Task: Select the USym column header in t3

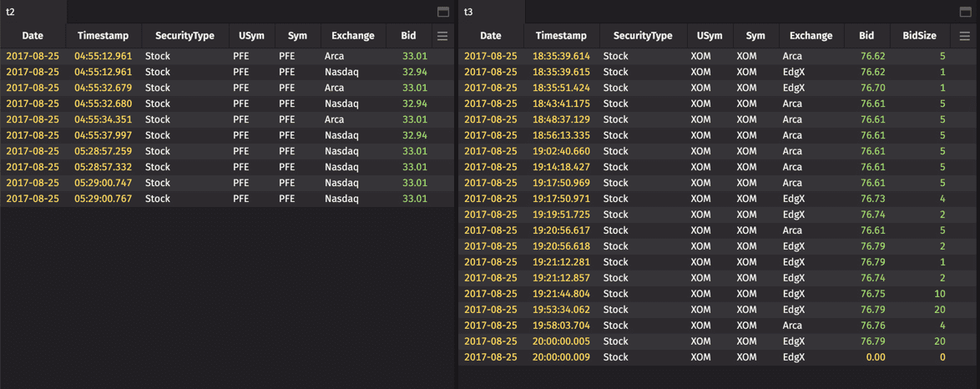Action: pos(710,36)
